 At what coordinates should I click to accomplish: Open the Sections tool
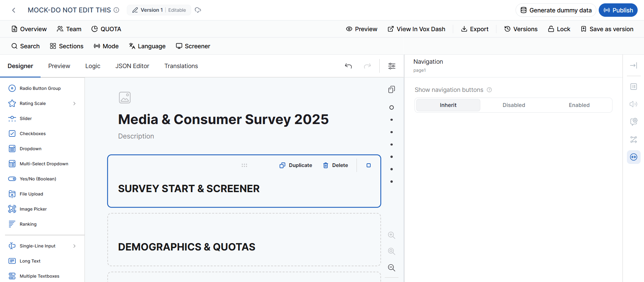click(x=66, y=46)
